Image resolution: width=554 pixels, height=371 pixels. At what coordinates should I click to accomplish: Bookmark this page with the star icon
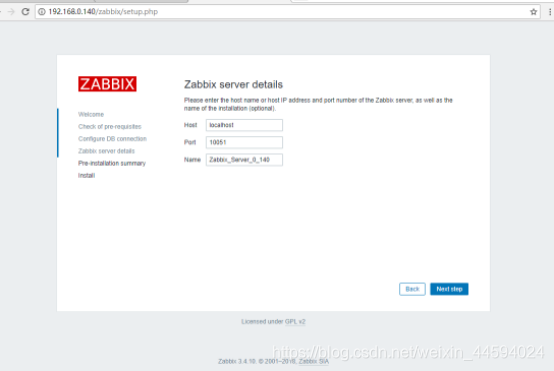pyautogui.click(x=534, y=12)
